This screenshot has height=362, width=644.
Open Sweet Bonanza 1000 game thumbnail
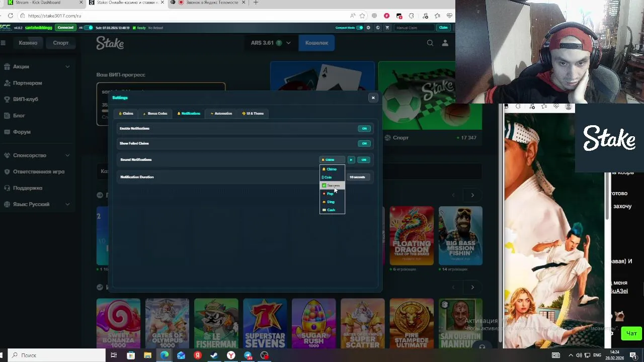(118, 323)
